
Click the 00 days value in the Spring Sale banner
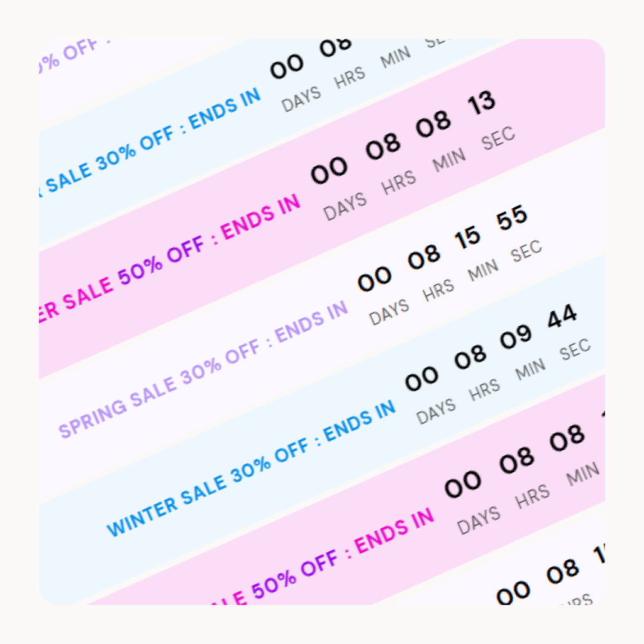click(x=374, y=279)
